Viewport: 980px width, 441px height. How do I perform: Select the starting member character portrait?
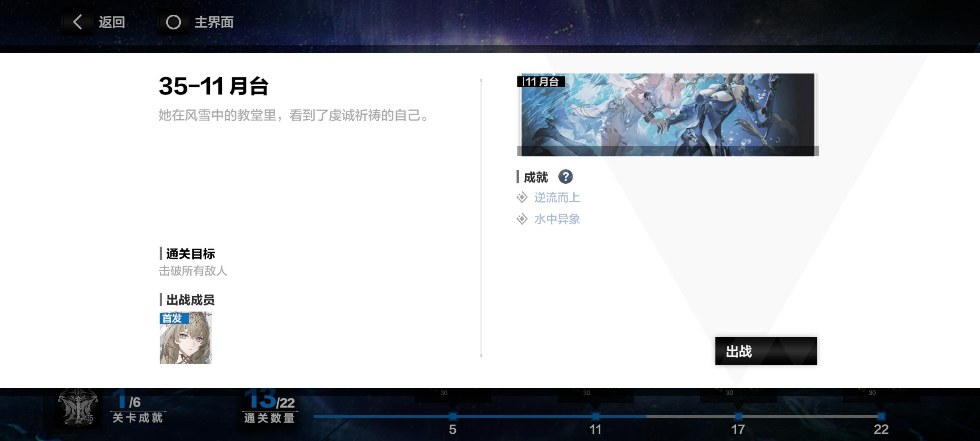coord(186,338)
